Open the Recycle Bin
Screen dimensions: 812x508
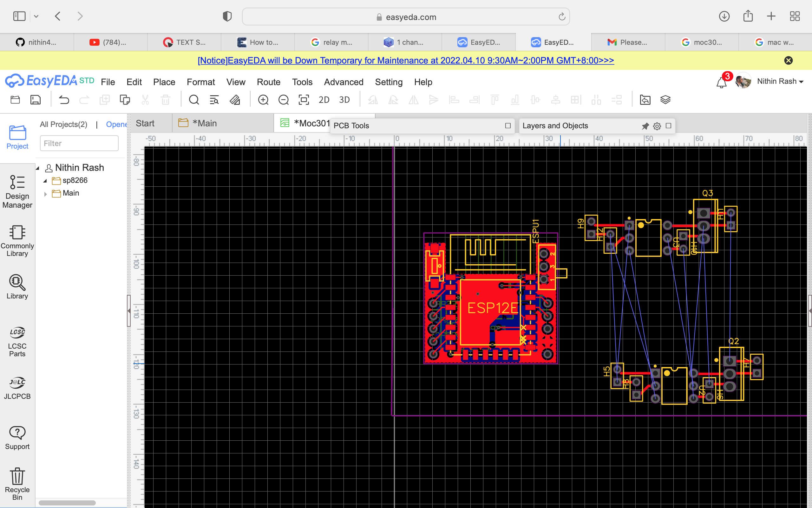(17, 484)
